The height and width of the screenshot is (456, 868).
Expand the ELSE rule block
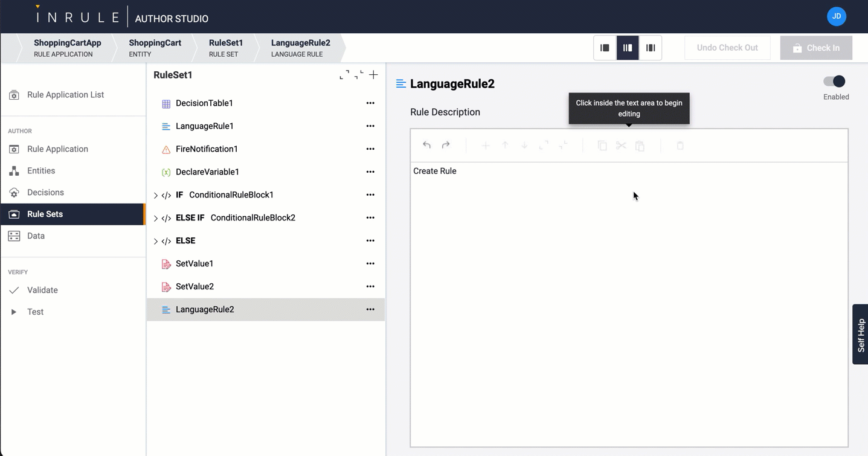[156, 241]
